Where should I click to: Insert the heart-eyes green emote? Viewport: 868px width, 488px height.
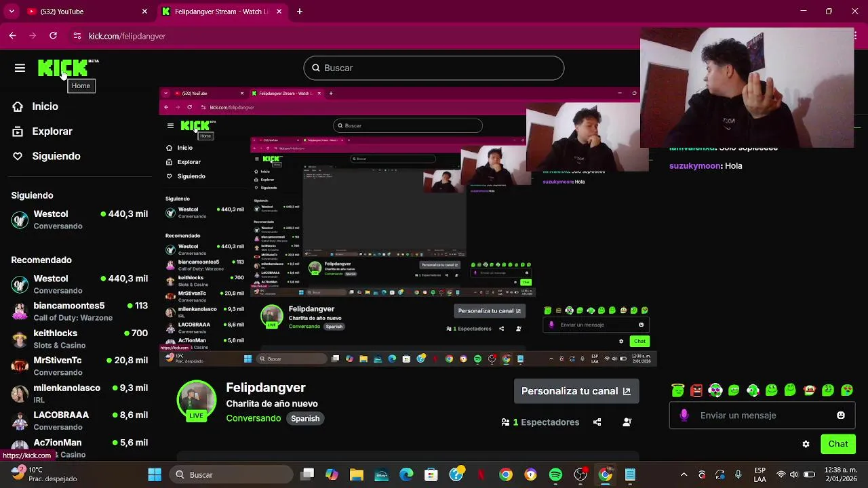(x=847, y=390)
